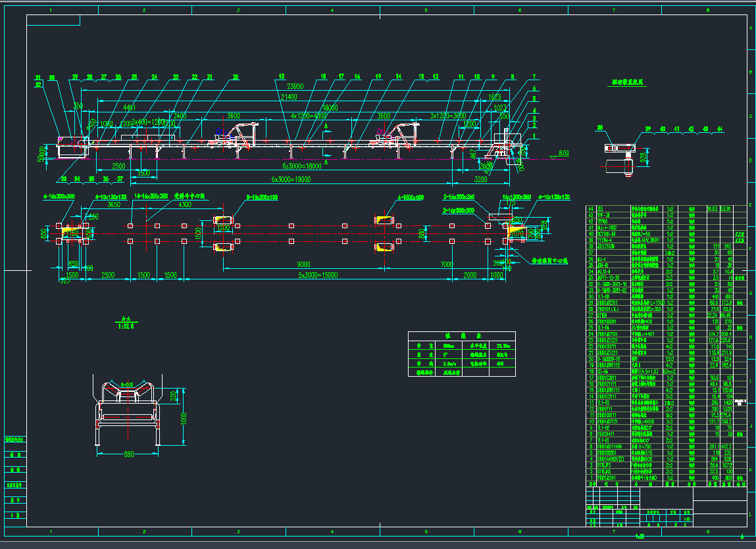Image resolution: width=756 pixels, height=549 pixels.
Task: Select the 228 dimension on the drive detail
Action: click(643, 158)
